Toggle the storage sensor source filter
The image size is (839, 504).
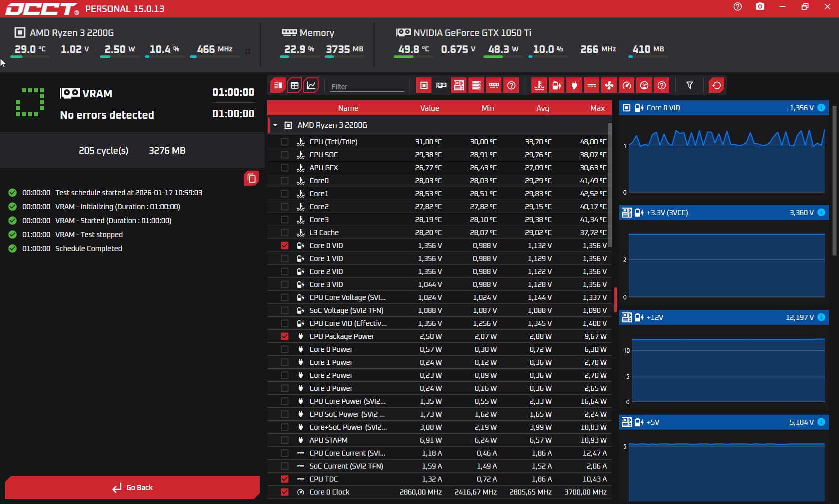pyautogui.click(x=476, y=85)
